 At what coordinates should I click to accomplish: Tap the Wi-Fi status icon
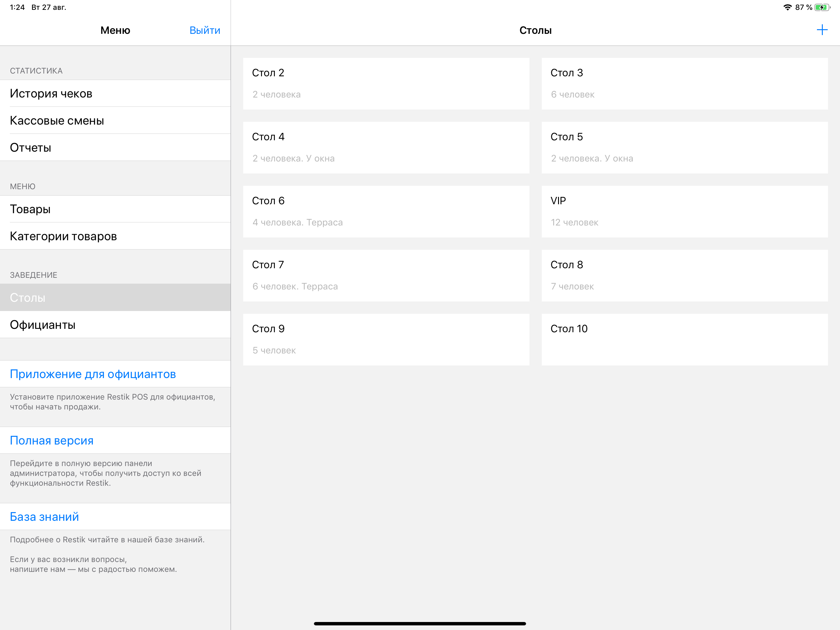(788, 7)
